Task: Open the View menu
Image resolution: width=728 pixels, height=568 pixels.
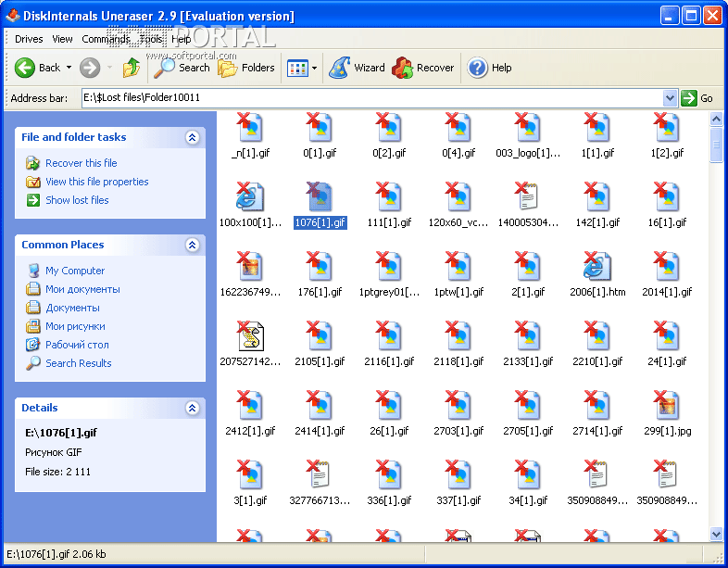Action: coord(62,39)
